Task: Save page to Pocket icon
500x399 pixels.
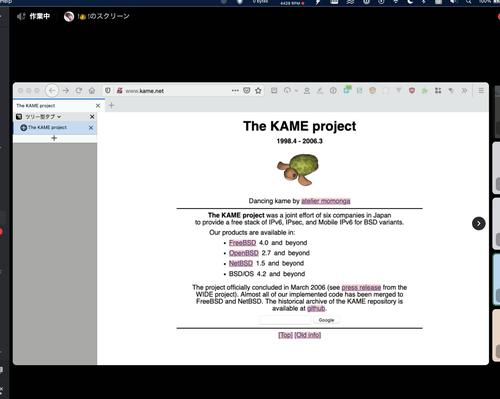Action: 247,90
